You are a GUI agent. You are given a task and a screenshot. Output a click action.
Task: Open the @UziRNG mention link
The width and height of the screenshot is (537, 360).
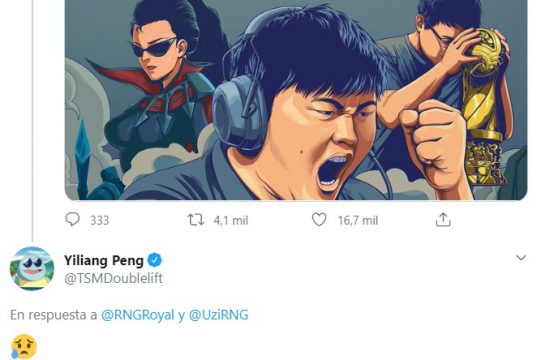point(218,315)
